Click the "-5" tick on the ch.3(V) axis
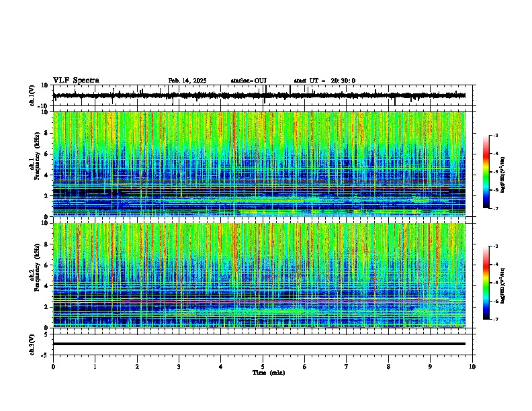The width and height of the screenshot is (532, 411). (44, 355)
